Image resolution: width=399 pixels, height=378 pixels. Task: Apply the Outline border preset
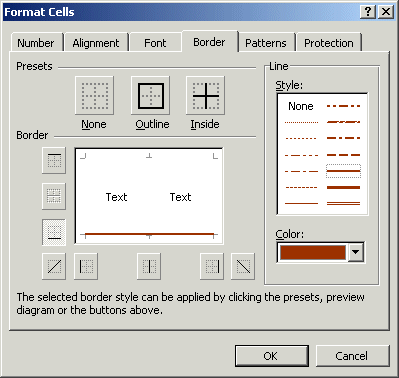(151, 96)
